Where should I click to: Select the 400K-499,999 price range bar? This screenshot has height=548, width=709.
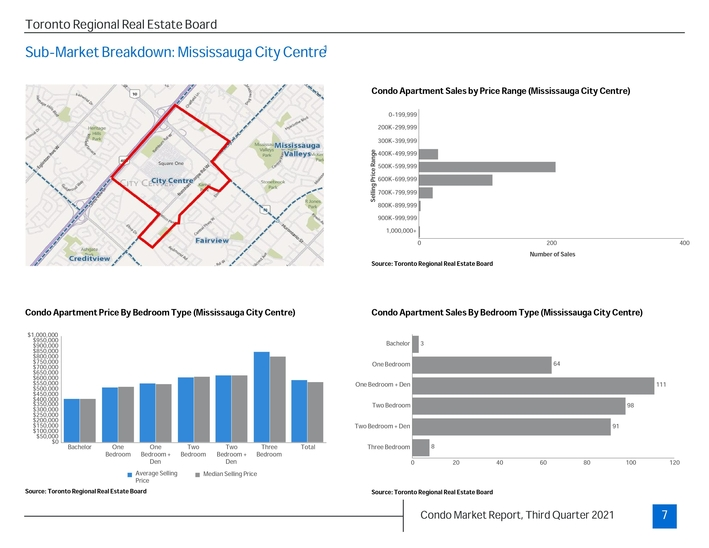428,153
